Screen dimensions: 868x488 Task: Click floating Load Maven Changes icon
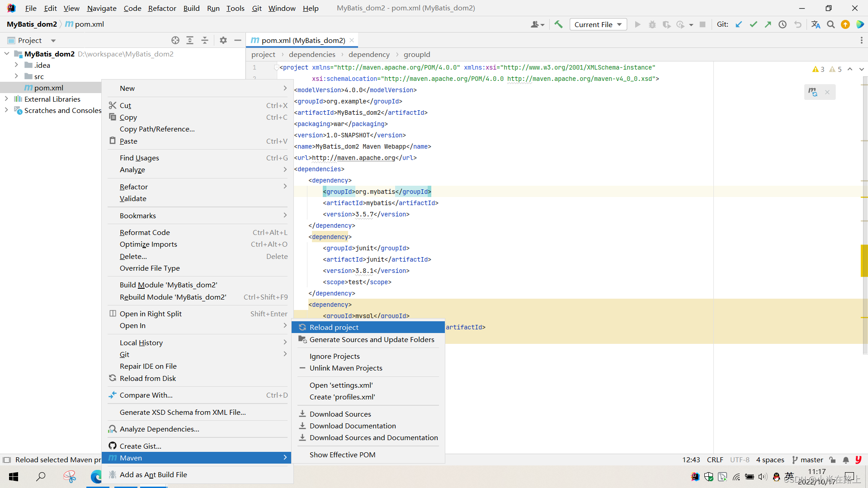[x=813, y=92]
